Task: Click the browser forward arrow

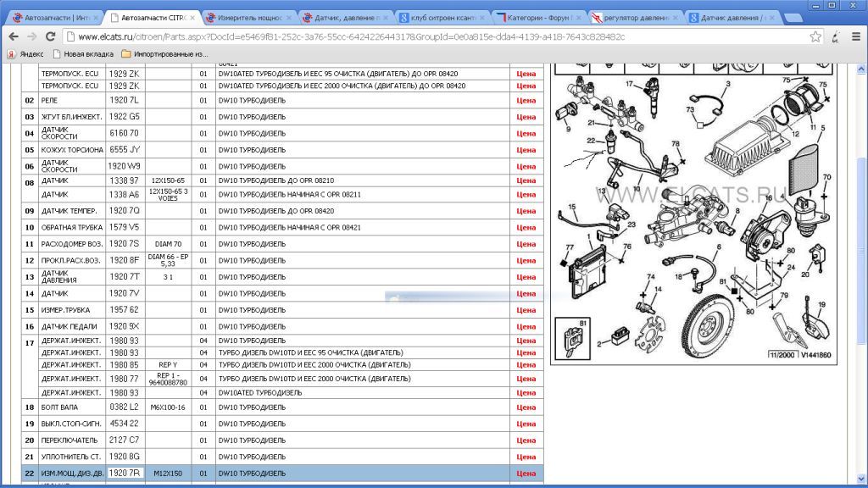Action: (32, 36)
